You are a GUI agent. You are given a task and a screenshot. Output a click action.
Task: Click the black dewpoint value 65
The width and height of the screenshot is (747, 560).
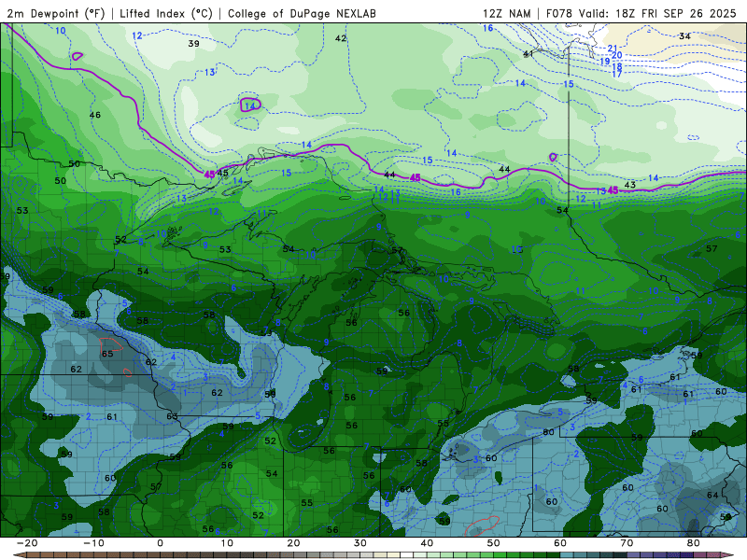click(x=107, y=354)
